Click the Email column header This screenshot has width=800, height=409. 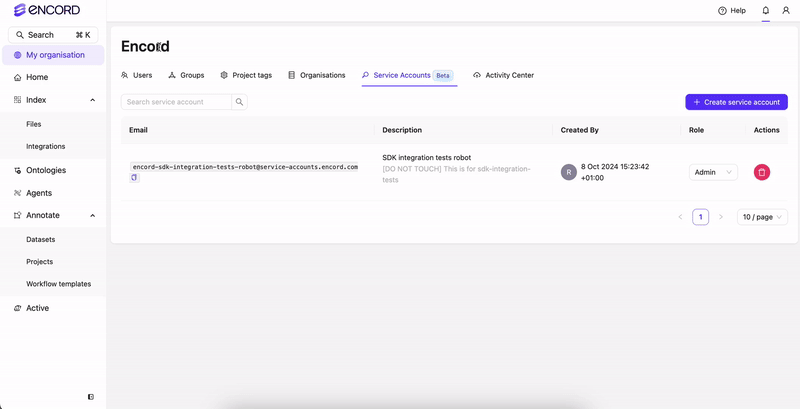138,130
